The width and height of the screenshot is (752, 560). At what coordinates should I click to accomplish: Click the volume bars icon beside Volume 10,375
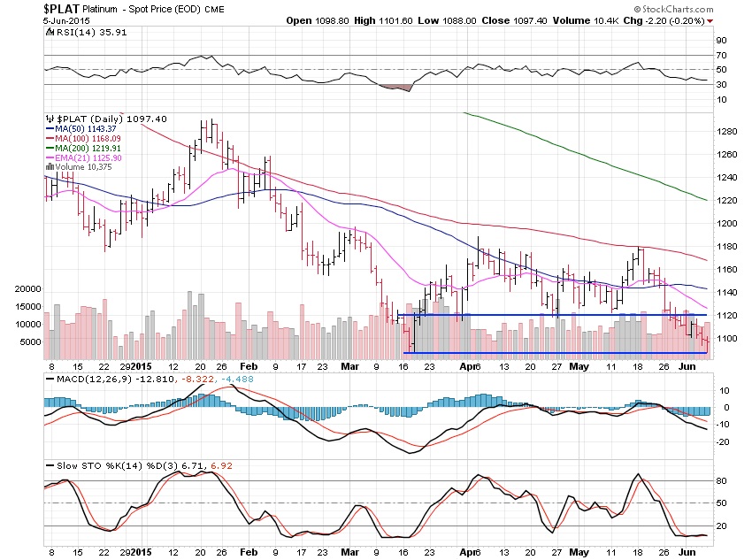pos(50,167)
